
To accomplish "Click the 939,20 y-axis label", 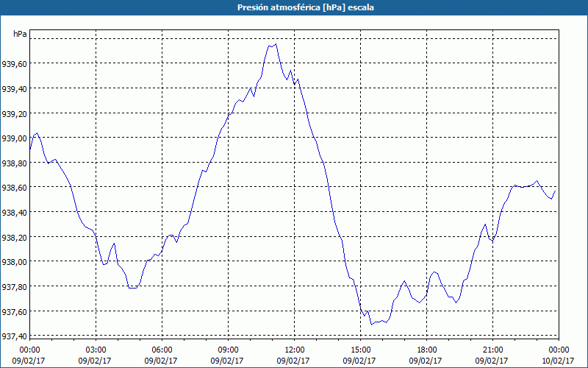I will click(x=14, y=114).
